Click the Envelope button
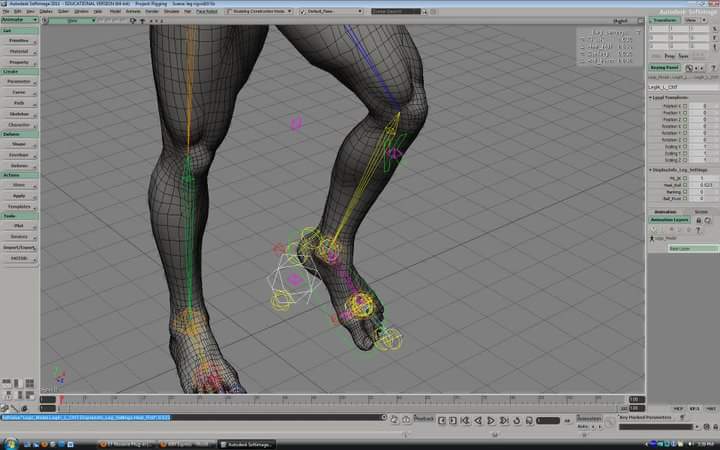The image size is (720, 450). coord(19,155)
